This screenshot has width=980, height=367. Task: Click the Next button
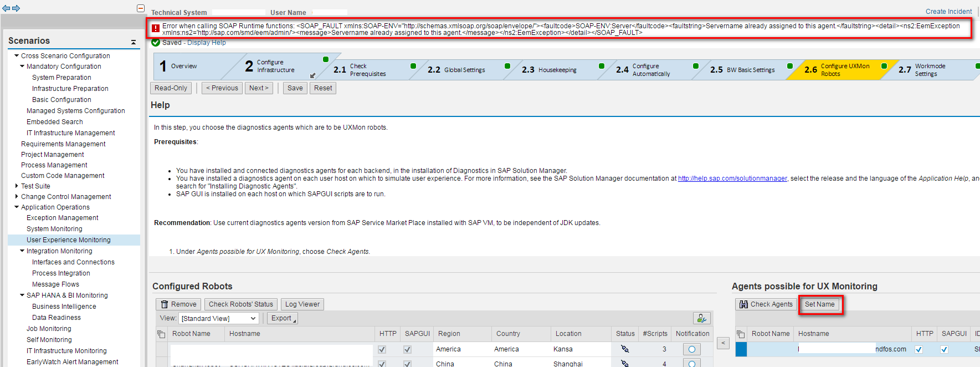coord(259,88)
